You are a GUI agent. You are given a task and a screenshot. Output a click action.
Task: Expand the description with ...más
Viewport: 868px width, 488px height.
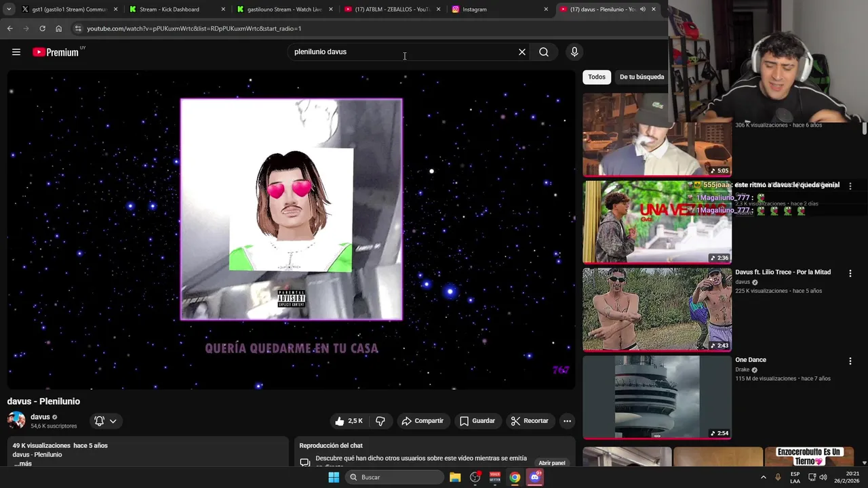click(22, 464)
